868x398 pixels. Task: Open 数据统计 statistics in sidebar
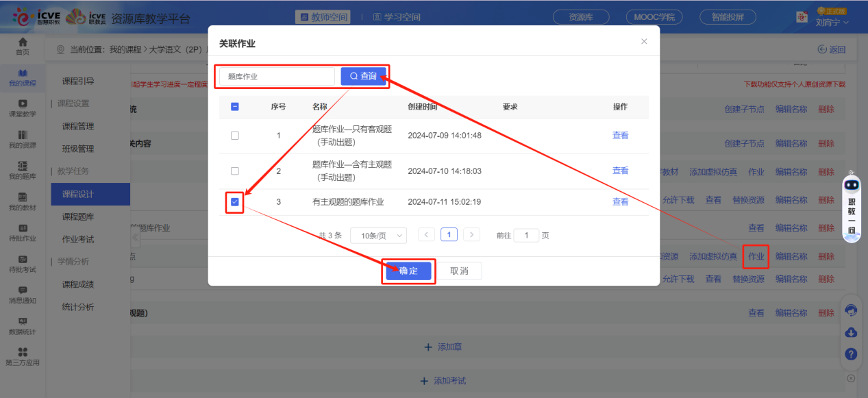point(21,325)
